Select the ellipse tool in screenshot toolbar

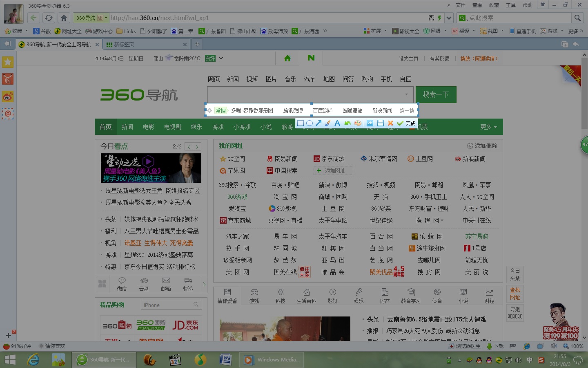tap(310, 123)
